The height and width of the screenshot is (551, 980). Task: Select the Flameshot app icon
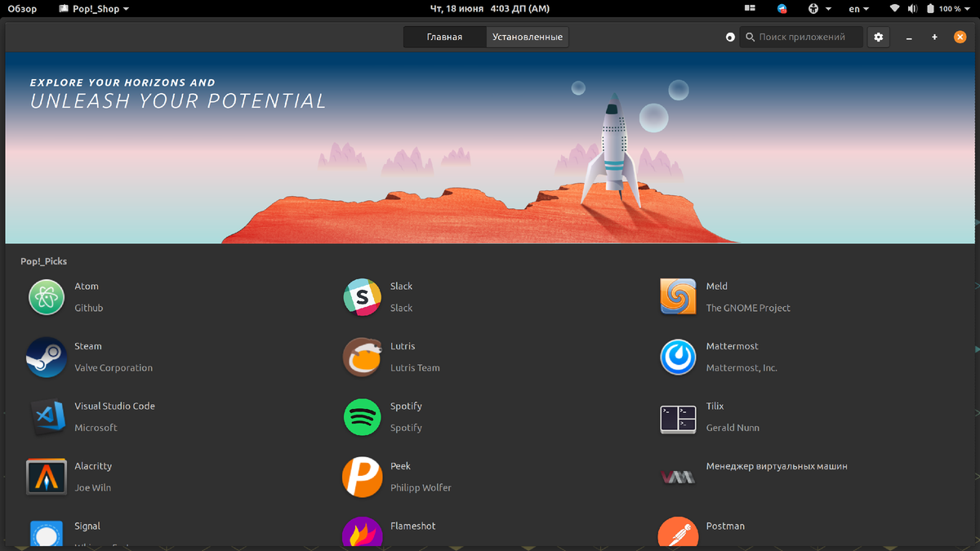[x=362, y=532]
